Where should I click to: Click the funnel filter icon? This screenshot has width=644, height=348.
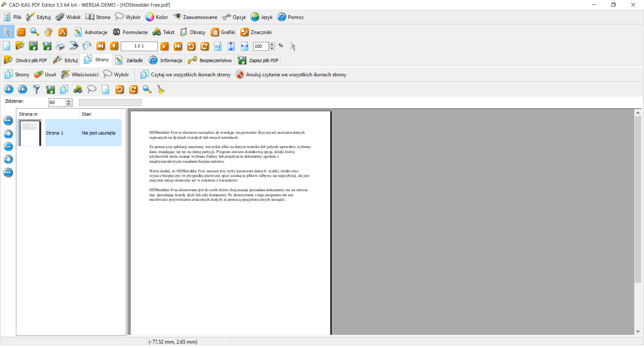36,90
